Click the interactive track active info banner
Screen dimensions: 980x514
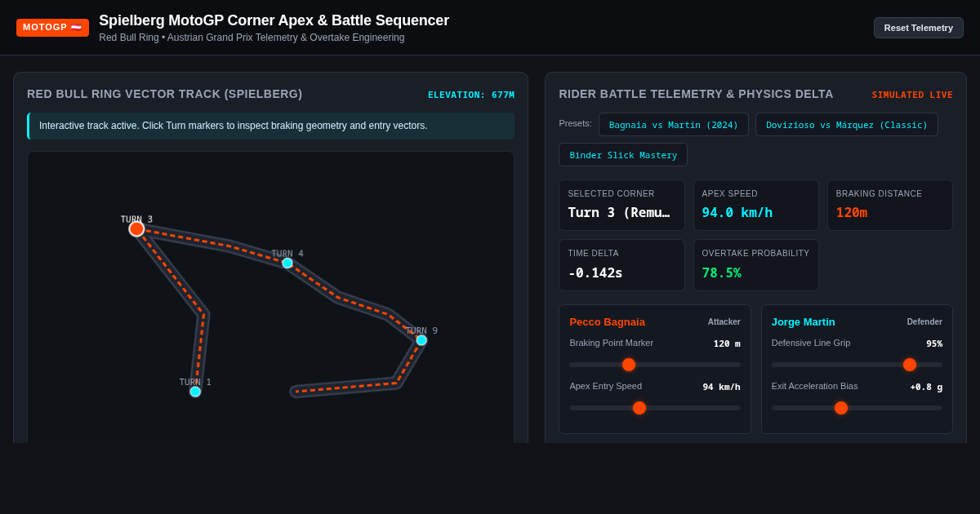[x=271, y=126]
